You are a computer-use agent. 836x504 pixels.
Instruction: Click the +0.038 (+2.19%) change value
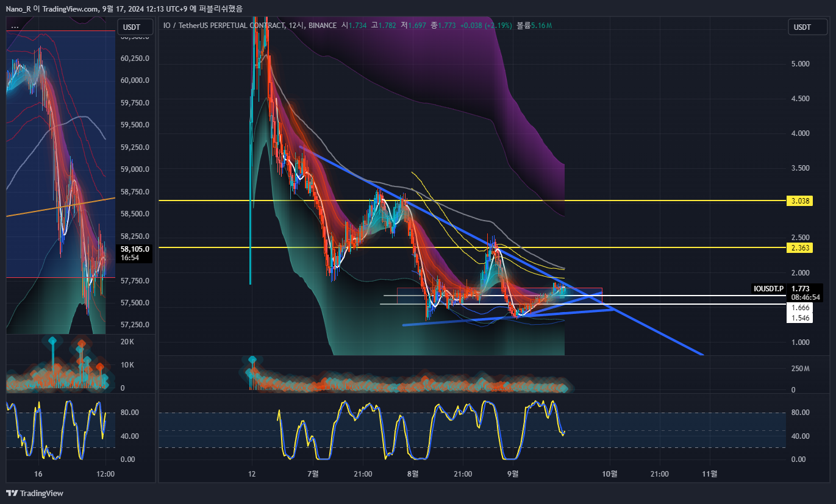[487, 26]
